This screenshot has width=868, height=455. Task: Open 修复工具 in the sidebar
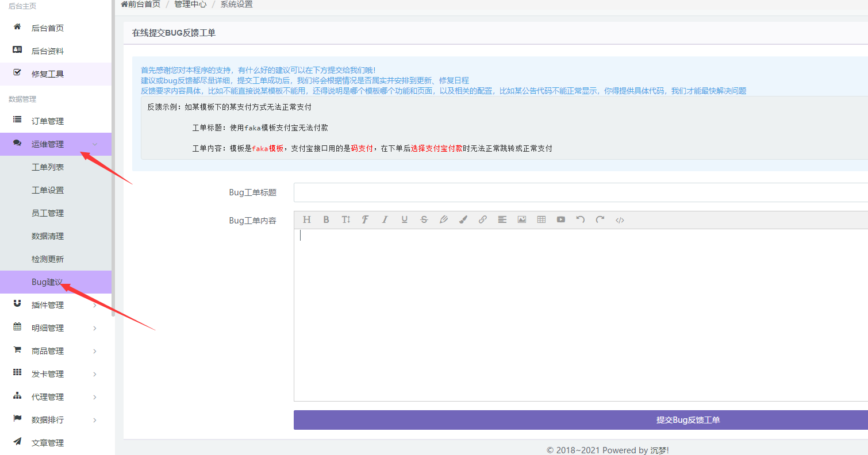click(x=56, y=74)
